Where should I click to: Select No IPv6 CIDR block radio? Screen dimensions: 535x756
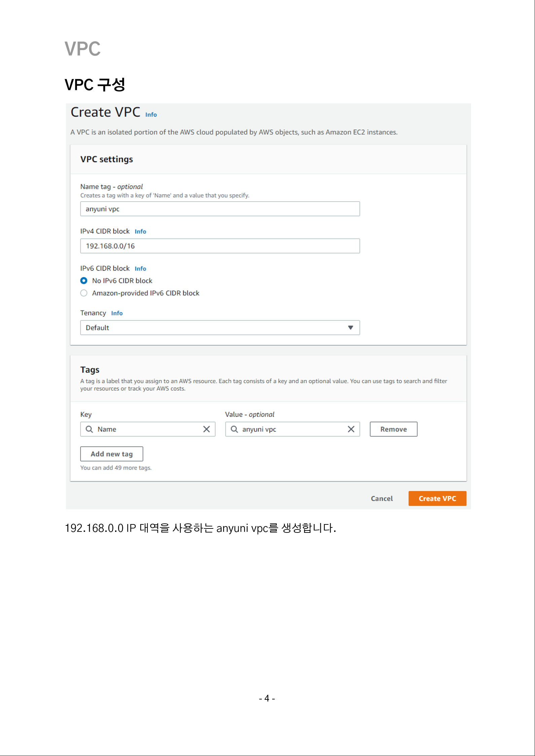point(84,281)
